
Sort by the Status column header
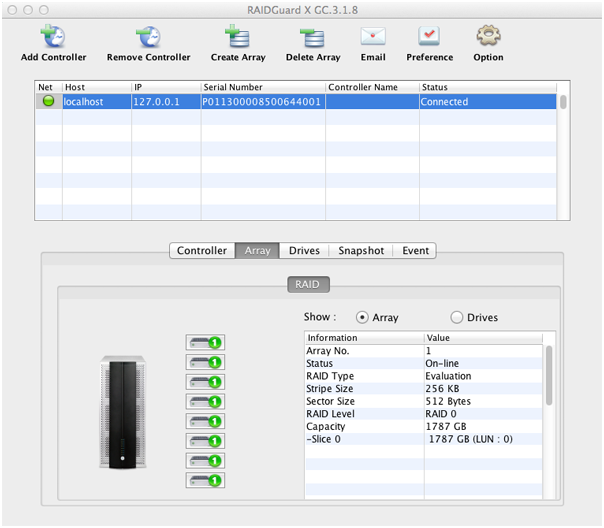pyautogui.click(x=488, y=87)
